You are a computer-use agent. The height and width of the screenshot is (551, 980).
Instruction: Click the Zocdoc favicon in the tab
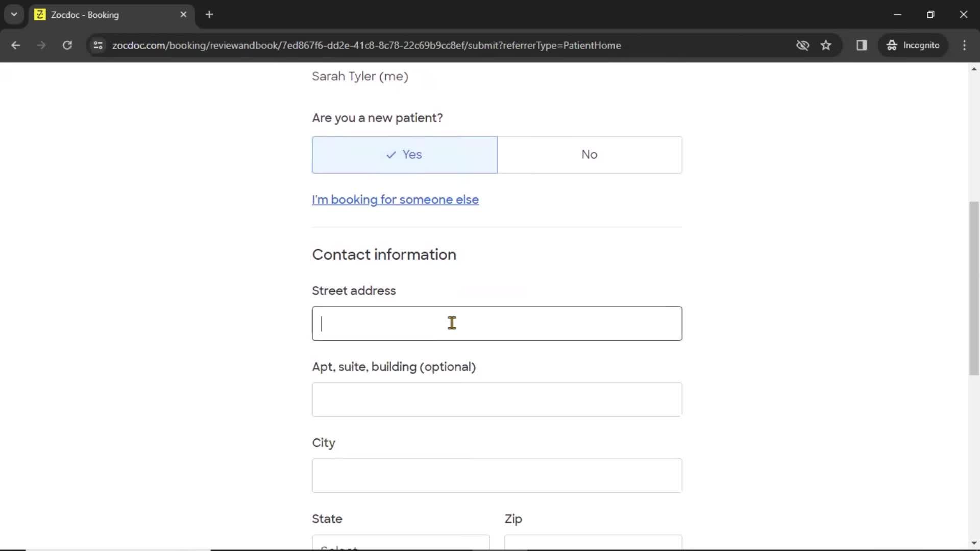click(40, 15)
